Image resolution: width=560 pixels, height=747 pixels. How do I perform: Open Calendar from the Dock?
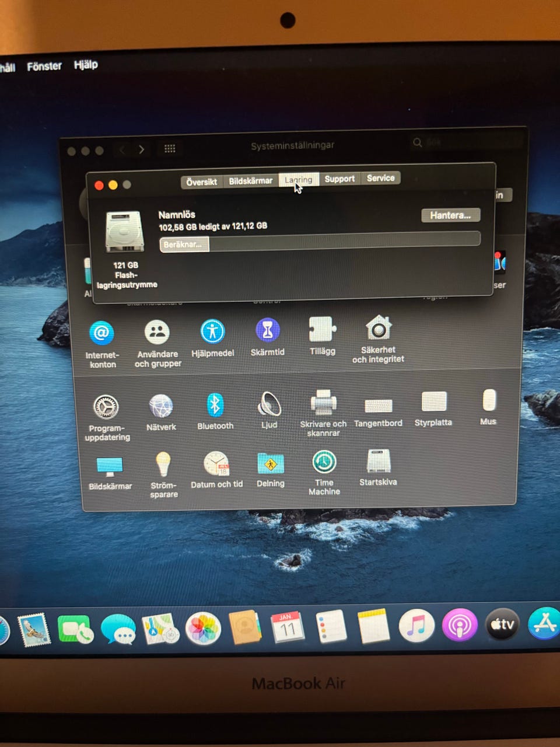click(x=287, y=627)
